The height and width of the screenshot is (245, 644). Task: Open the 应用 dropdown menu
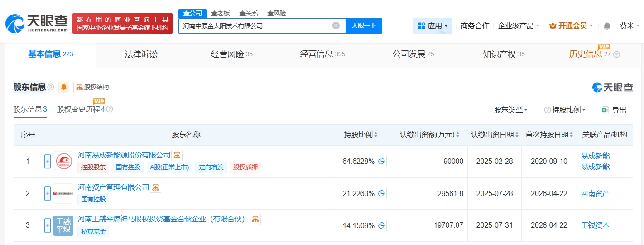[x=433, y=26]
